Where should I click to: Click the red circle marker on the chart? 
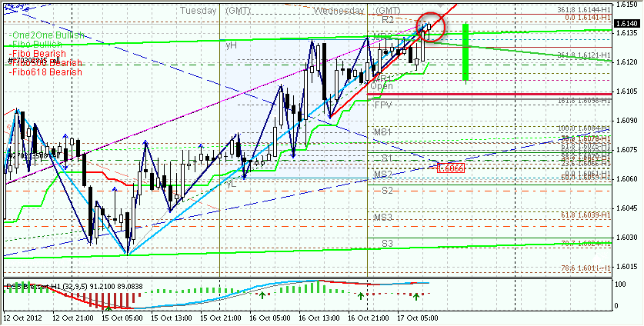click(431, 27)
